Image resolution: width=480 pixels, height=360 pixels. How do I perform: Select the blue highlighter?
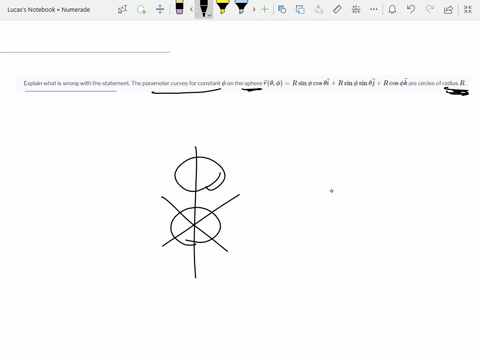coord(241,7)
